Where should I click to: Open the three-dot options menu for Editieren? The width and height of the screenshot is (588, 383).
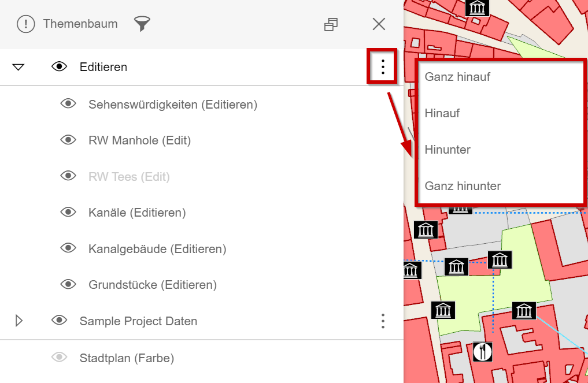click(x=382, y=67)
